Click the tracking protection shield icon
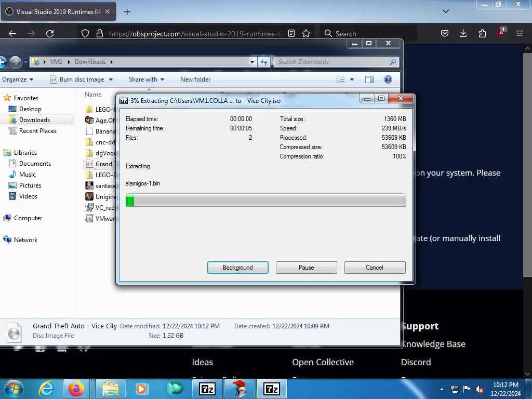 click(x=85, y=34)
